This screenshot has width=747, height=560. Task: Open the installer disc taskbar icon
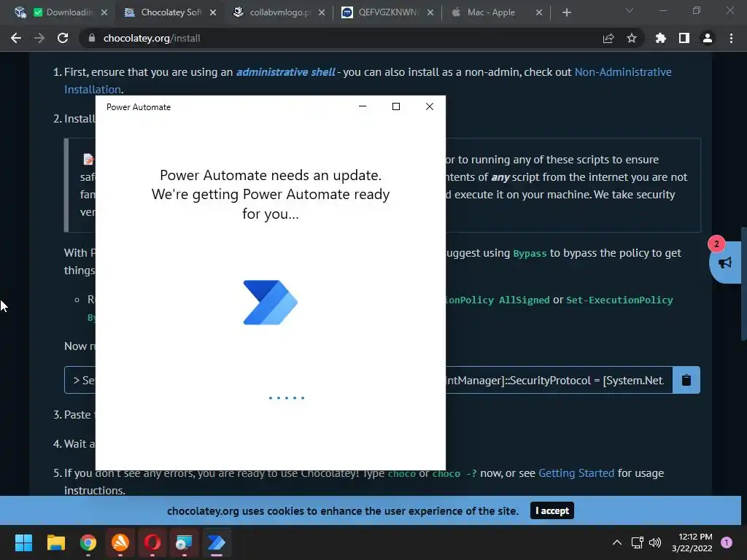pos(185,542)
